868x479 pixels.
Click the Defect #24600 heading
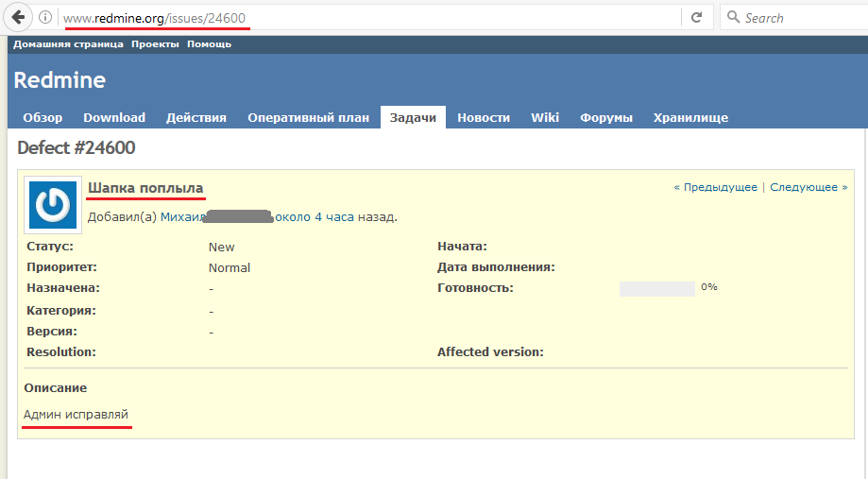point(77,147)
